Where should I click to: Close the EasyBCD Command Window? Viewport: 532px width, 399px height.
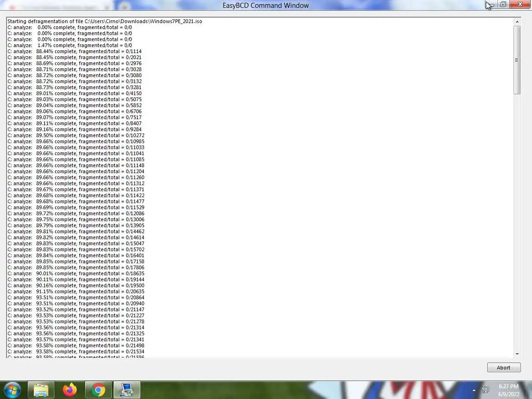(520, 5)
